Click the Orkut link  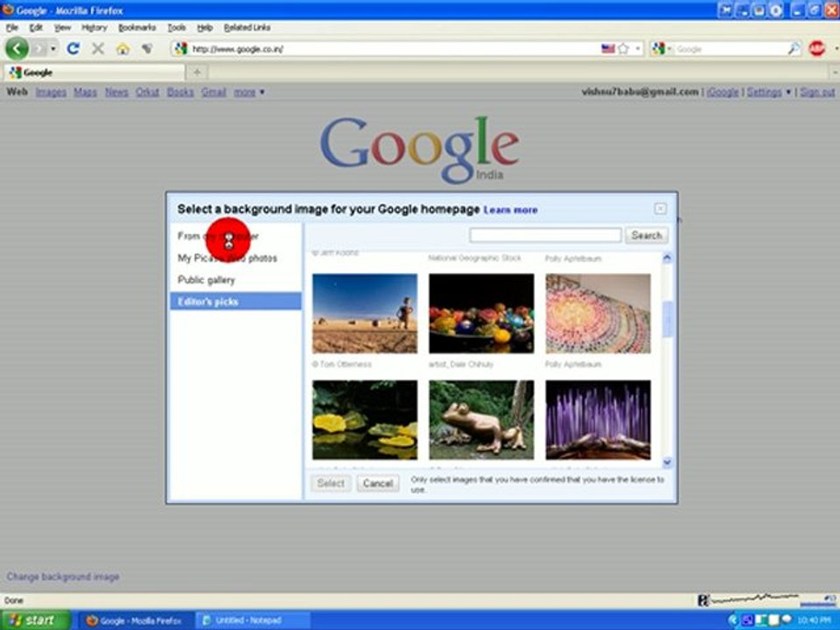pyautogui.click(x=147, y=92)
